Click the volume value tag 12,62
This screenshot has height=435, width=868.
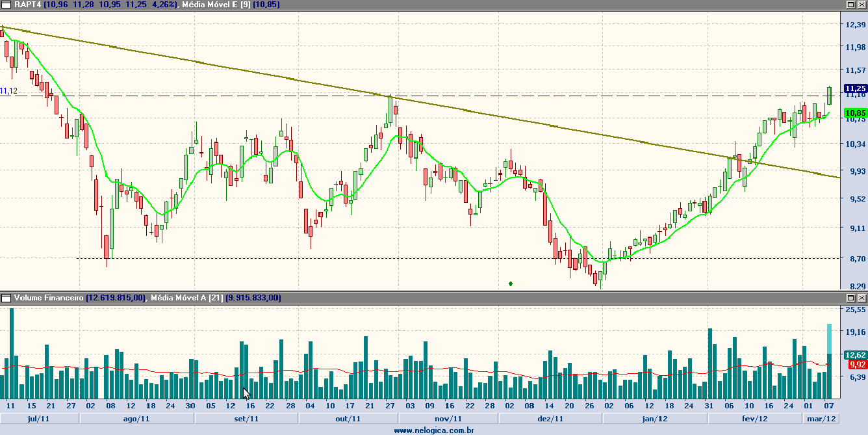pyautogui.click(x=855, y=355)
